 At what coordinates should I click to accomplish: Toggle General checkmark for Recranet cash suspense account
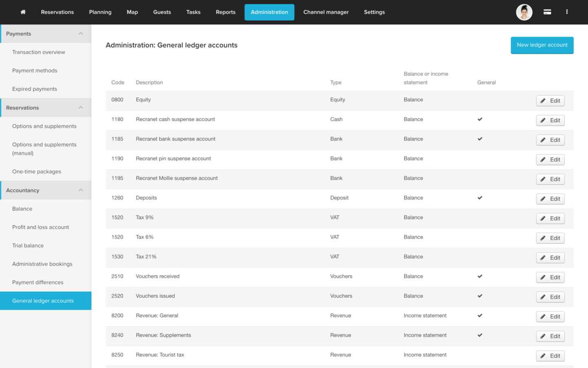480,119
